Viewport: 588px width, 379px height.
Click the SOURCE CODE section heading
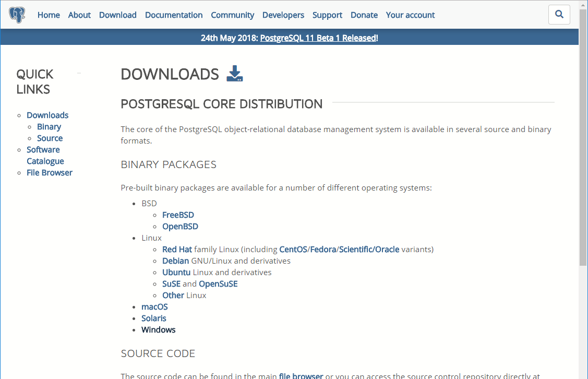click(x=158, y=353)
